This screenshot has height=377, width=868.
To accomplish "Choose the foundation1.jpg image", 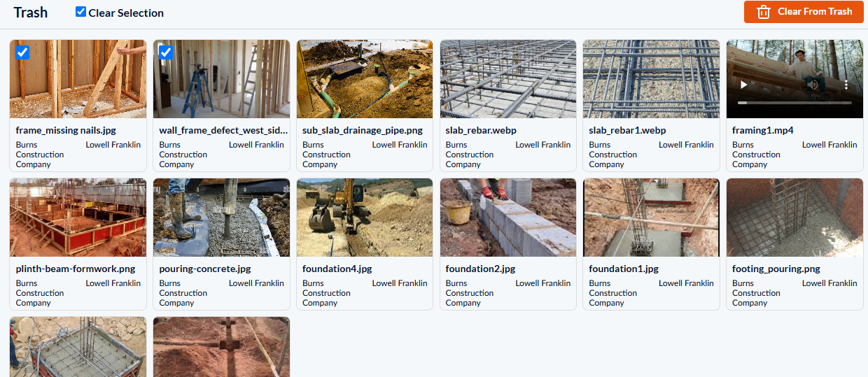I will point(651,218).
